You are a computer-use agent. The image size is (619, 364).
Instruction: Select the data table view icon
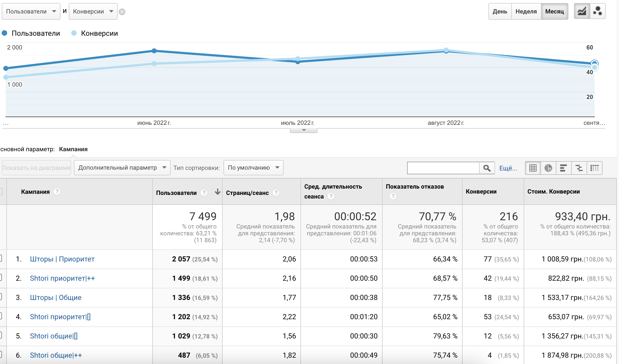pos(533,168)
